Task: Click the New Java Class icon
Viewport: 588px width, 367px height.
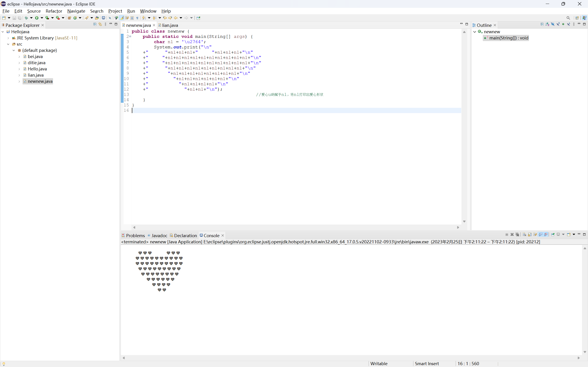Action: 75,18
